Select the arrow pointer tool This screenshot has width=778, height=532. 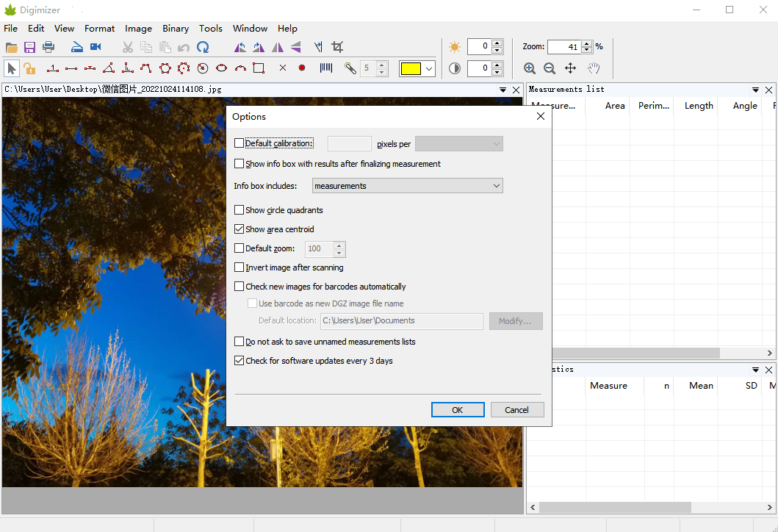[12, 68]
